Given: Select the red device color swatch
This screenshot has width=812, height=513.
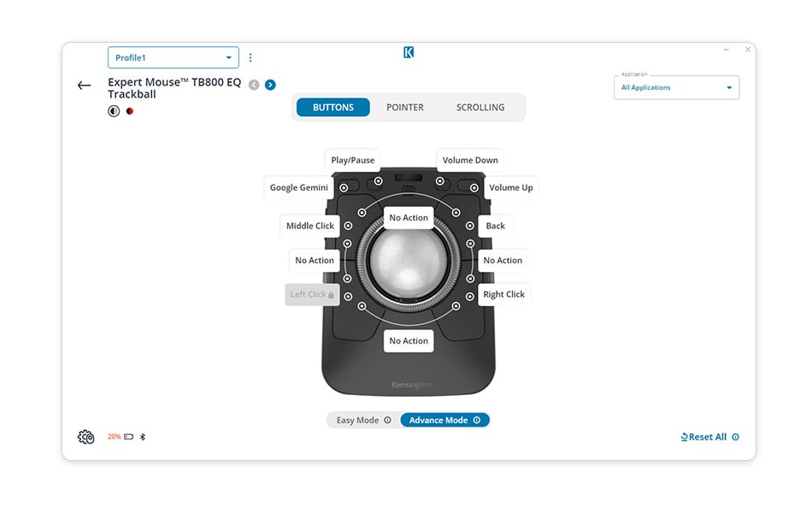Looking at the screenshot, I should (x=130, y=111).
